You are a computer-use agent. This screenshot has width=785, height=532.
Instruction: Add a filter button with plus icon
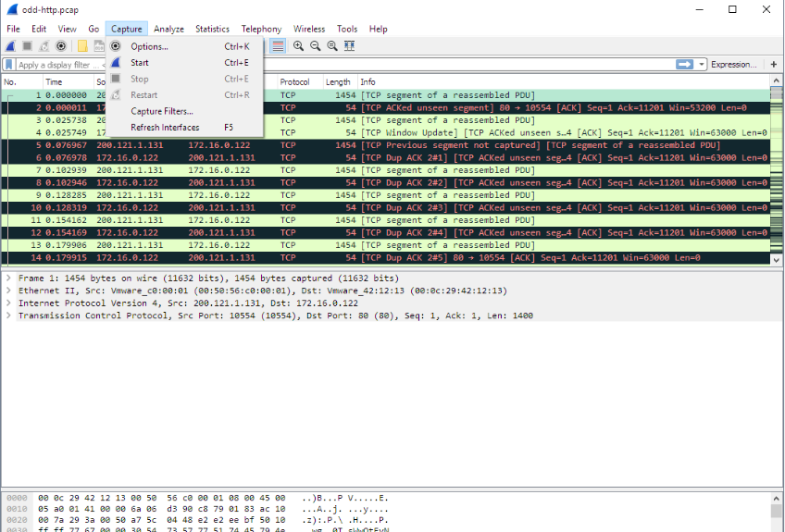point(774,64)
